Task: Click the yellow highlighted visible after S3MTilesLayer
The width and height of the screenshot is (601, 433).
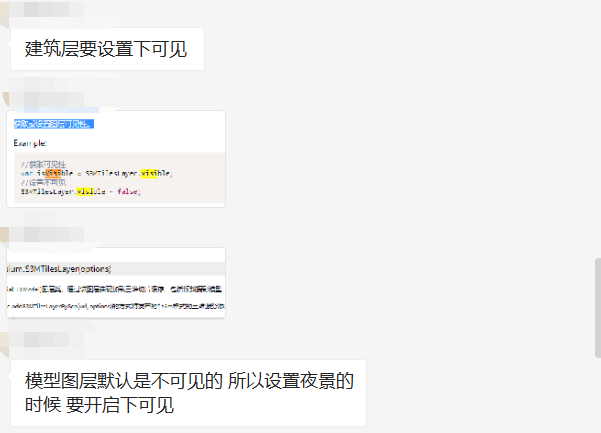Action: tap(149, 173)
